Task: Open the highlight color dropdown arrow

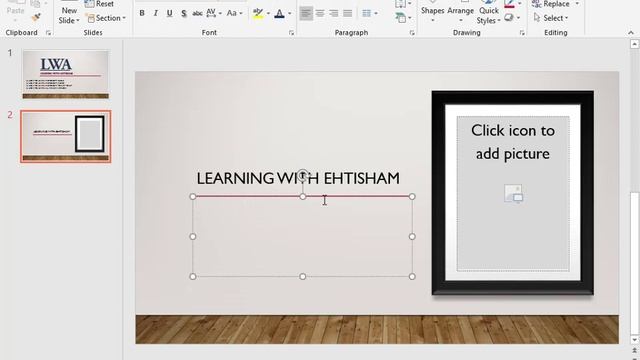Action: click(x=268, y=13)
